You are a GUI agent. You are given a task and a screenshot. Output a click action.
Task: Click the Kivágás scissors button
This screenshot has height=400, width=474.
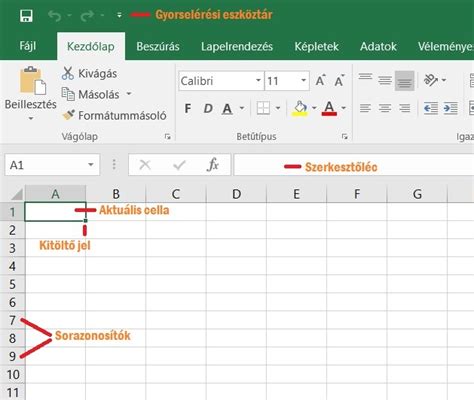point(89,73)
